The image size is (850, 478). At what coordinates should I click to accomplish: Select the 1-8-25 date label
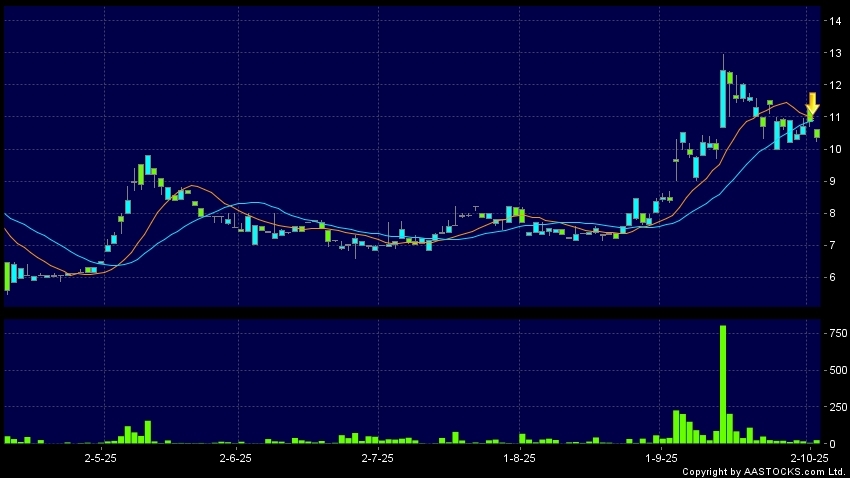tap(519, 457)
